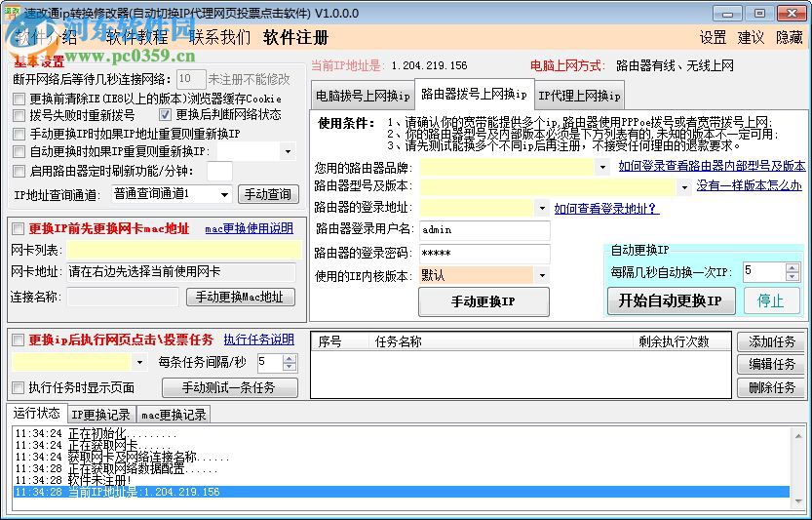Image resolution: width=812 pixels, height=520 pixels.
Task: Select the mac更换记录 tab
Action: tap(174, 415)
